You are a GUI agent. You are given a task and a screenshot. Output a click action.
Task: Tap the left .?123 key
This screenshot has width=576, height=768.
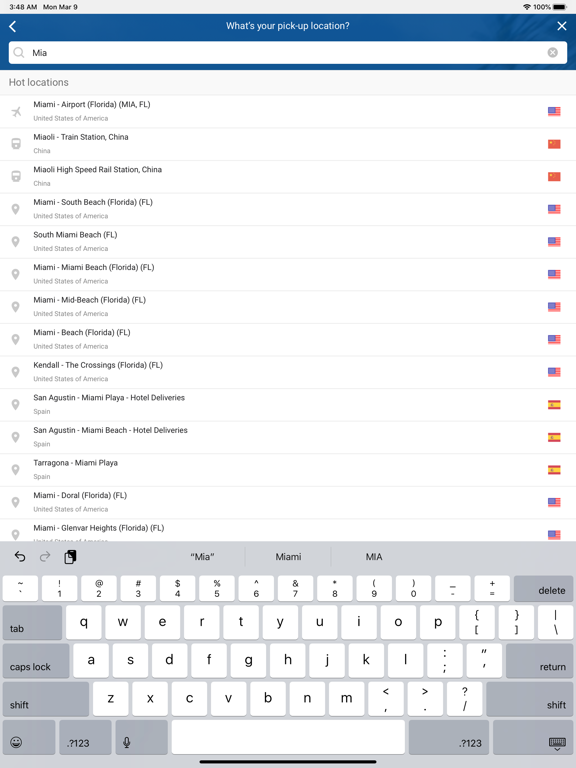tap(85, 737)
